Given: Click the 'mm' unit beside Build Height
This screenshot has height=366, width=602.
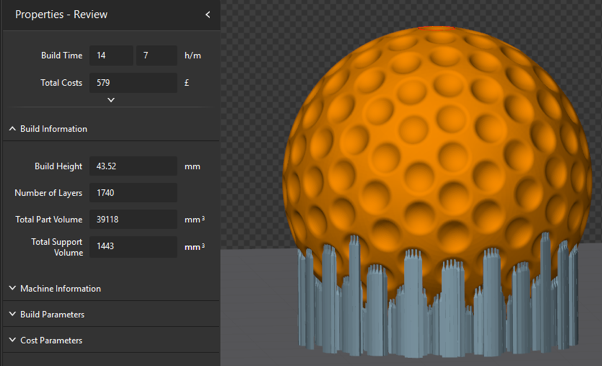Looking at the screenshot, I should [x=192, y=167].
